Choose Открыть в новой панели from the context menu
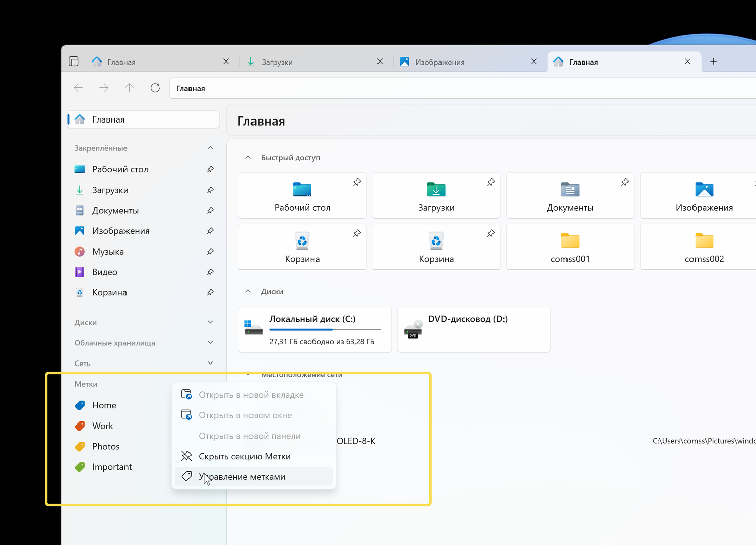This screenshot has height=545, width=756. (x=254, y=436)
